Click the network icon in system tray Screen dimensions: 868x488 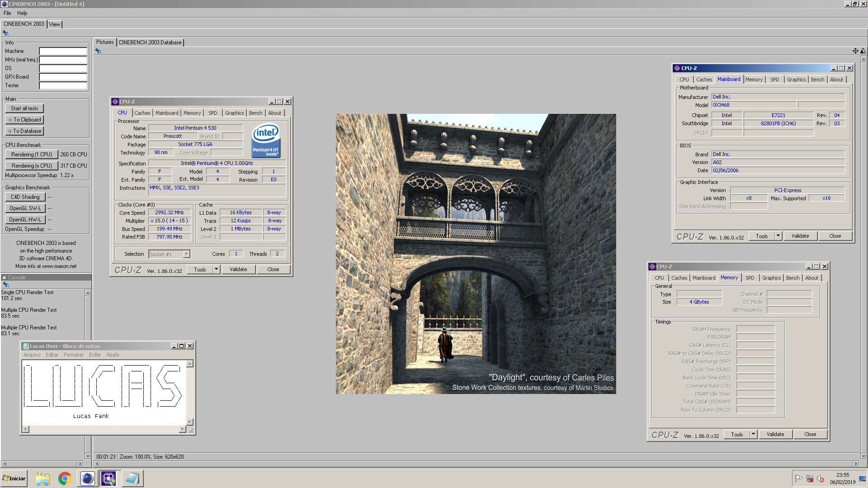(810, 479)
